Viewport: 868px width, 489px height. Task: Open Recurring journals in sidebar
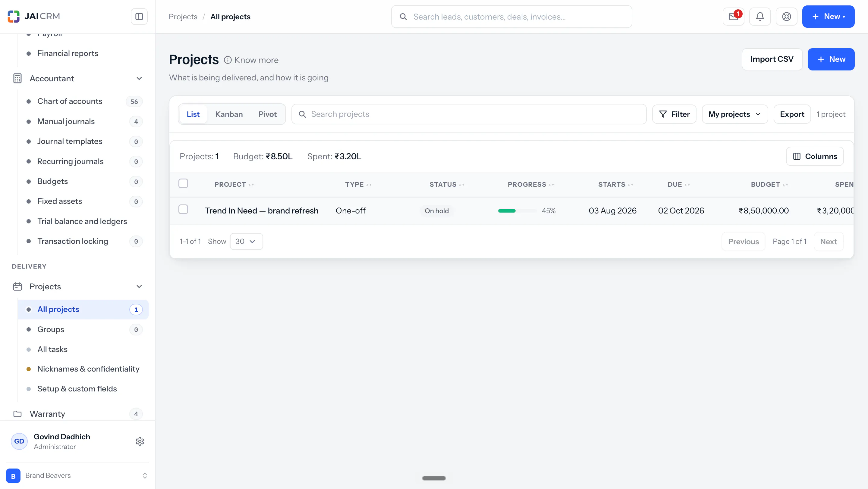point(83,161)
